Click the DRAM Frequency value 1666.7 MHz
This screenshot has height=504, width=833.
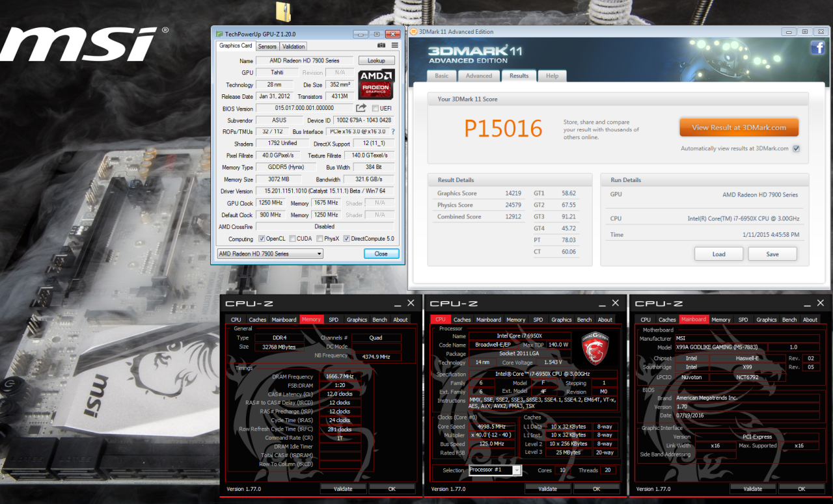click(340, 377)
